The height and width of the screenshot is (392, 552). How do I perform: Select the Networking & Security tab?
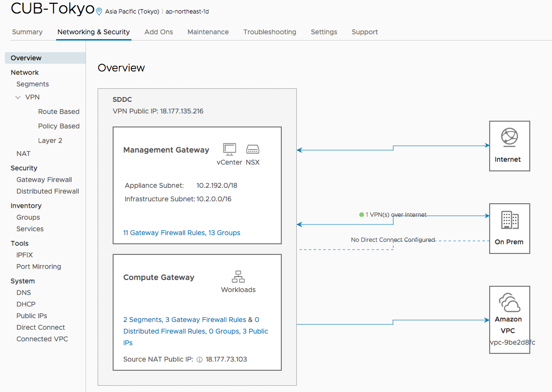(94, 32)
